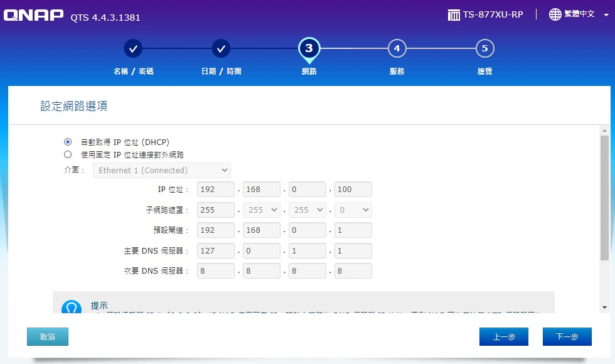Click step 2 checkmark for date/time
Screen dimensions: 615x364
tap(221, 48)
